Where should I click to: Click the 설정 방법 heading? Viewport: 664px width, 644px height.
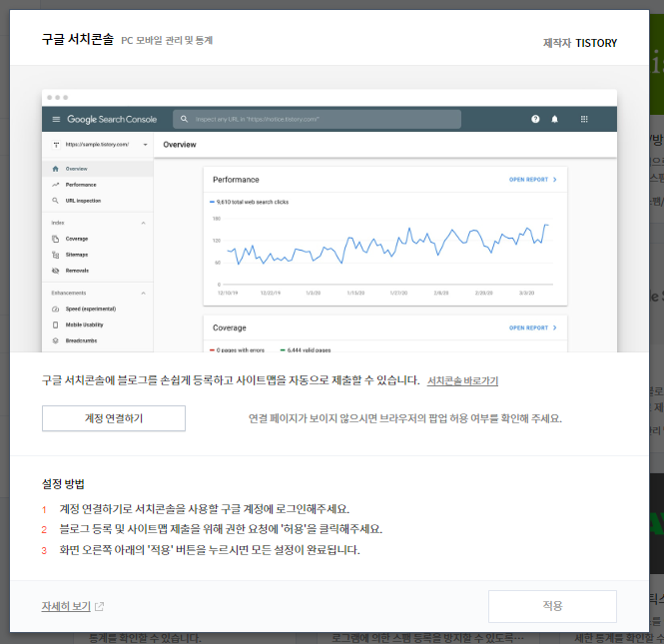63,484
